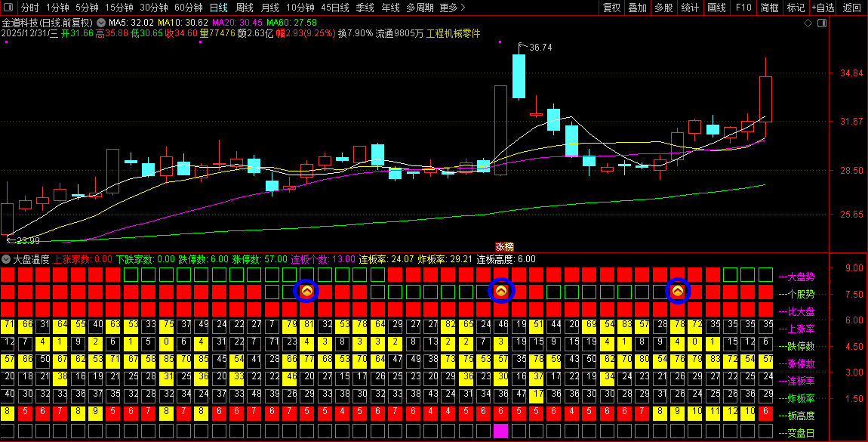Switch to the 分时 tab

coord(30,8)
